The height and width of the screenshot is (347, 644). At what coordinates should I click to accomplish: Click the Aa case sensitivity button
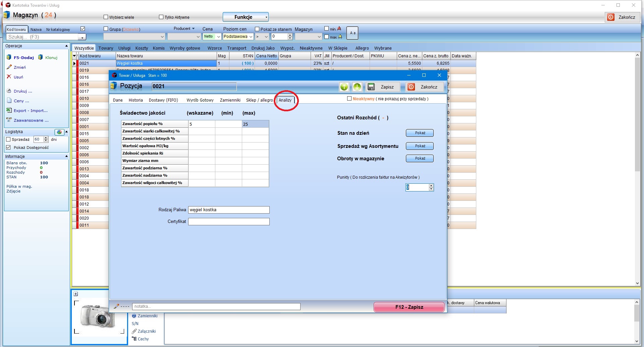click(352, 33)
